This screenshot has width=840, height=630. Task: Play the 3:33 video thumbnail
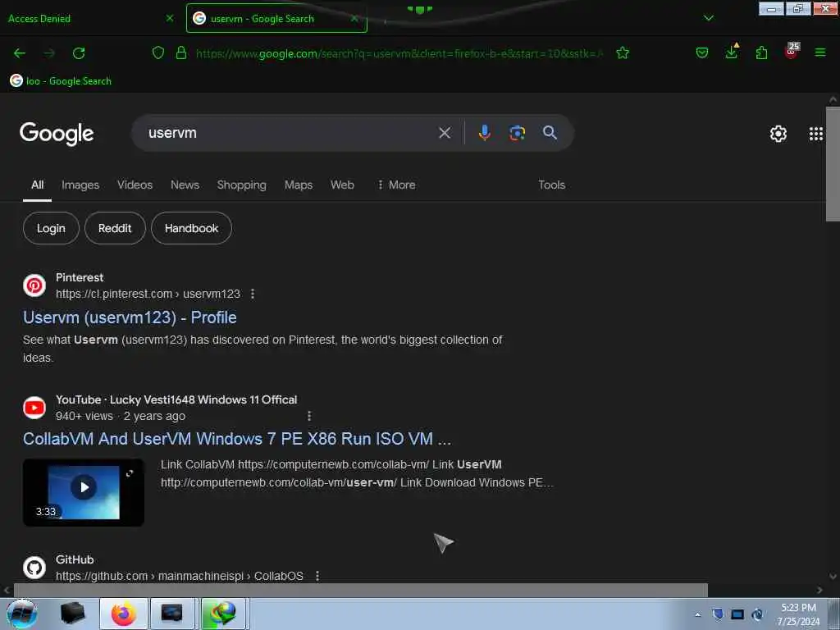84,492
